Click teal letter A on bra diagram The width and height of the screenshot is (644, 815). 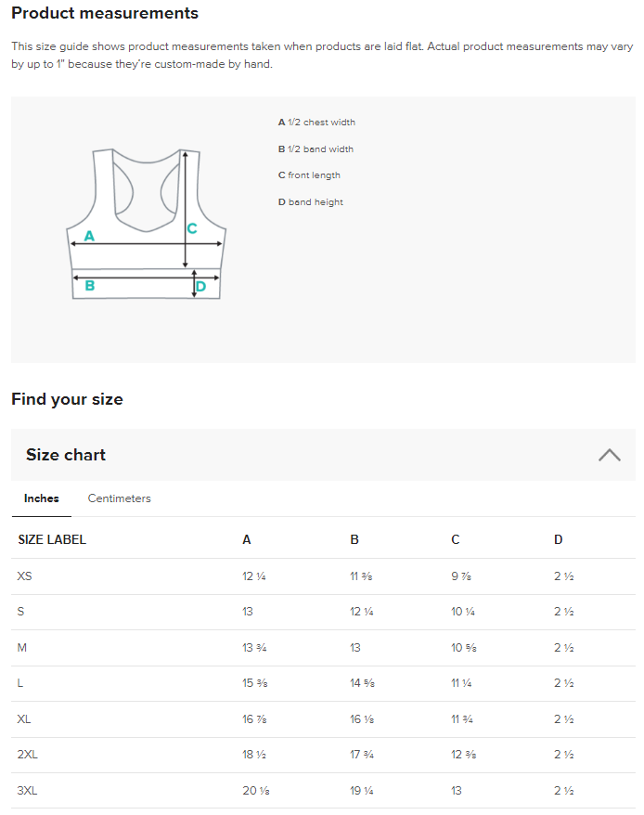coord(89,237)
